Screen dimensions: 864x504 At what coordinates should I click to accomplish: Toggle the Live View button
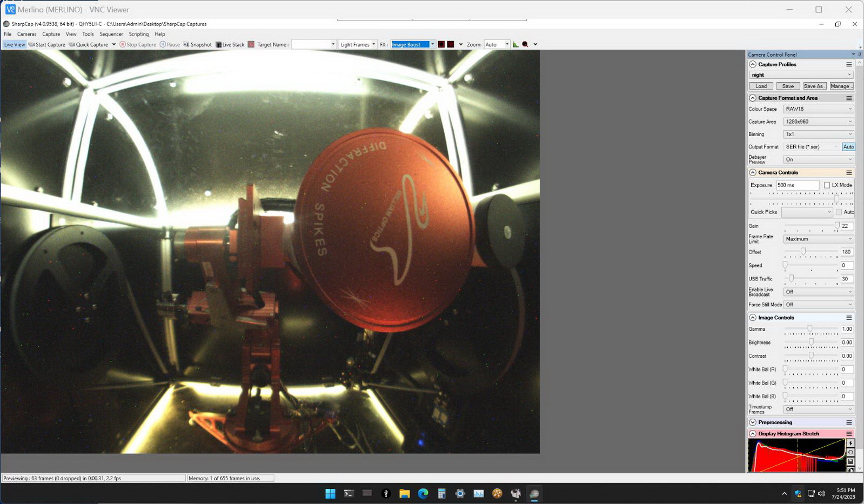click(x=14, y=44)
